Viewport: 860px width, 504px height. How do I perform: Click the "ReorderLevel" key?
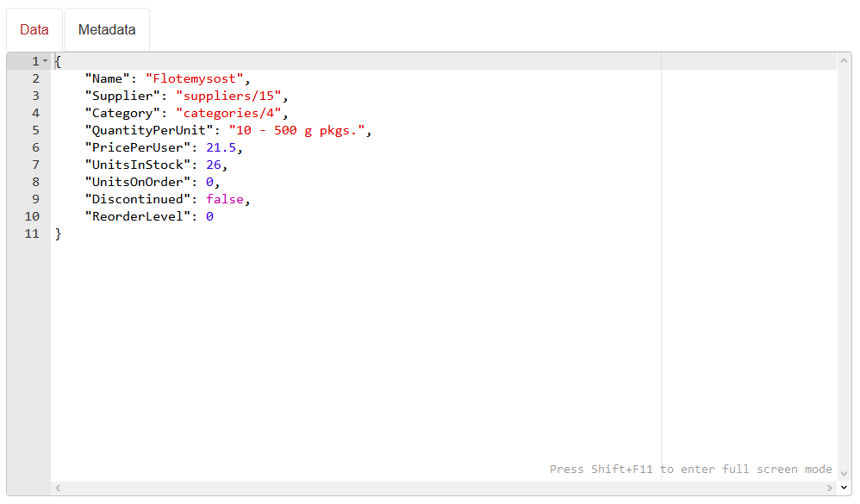(137, 216)
